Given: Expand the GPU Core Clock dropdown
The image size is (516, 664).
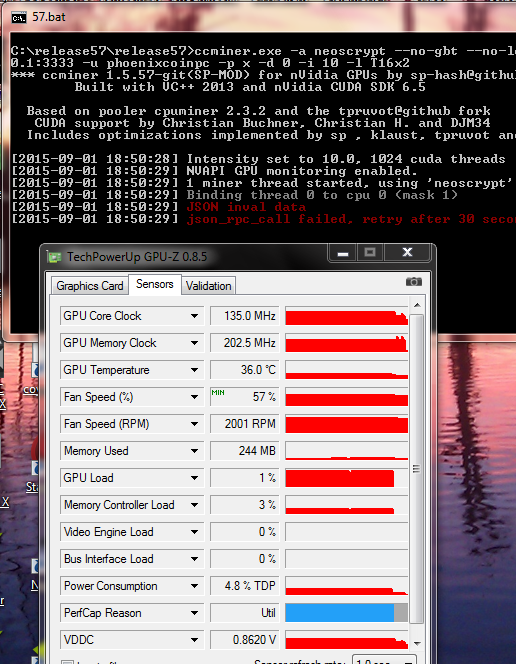Looking at the screenshot, I should point(194,316).
